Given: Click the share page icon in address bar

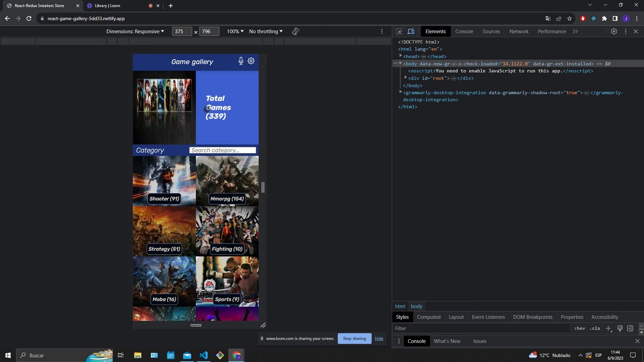Looking at the screenshot, I should pos(559,19).
